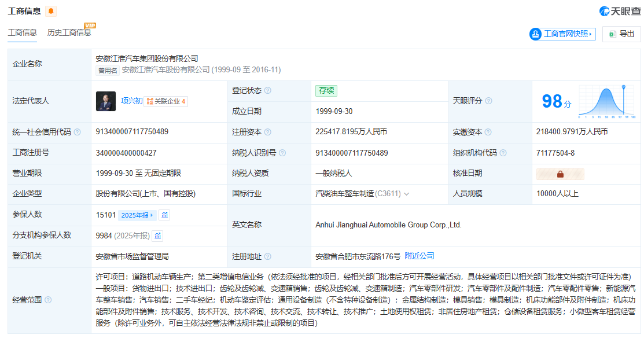Image resolution: width=644 pixels, height=342 pixels.
Task: Click help icon next to 登记状态
Action: coord(268,90)
